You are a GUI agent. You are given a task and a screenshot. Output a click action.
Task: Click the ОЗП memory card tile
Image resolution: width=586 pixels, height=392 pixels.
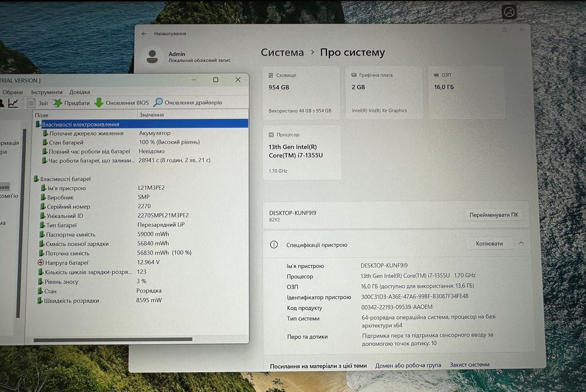coord(466,93)
